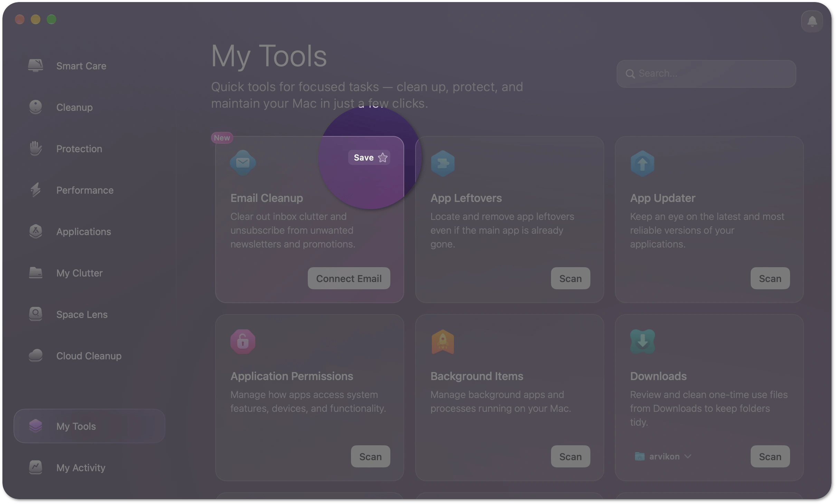Click the Background Items rocket icon
Image resolution: width=836 pixels, height=504 pixels.
pos(443,342)
